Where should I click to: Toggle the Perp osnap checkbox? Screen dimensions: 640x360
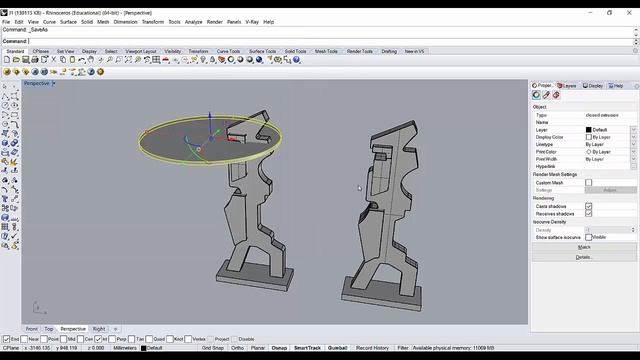(x=112, y=339)
